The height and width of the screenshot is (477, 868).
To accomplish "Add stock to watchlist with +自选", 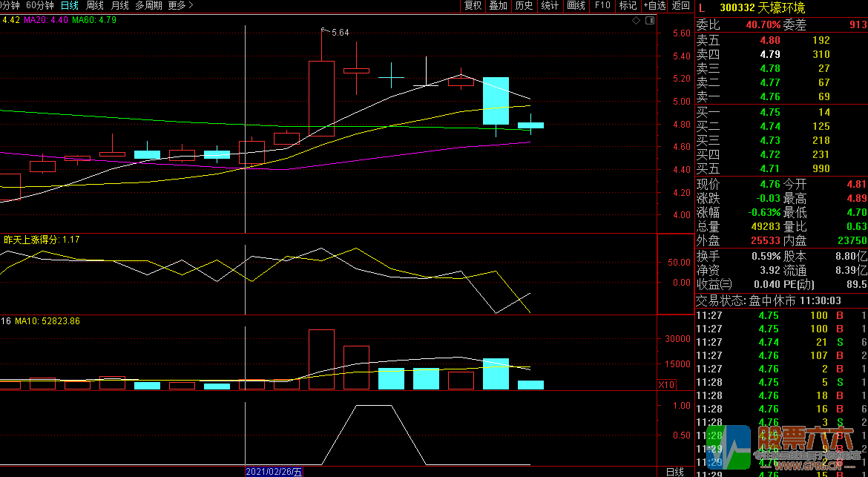I will 654,6.
